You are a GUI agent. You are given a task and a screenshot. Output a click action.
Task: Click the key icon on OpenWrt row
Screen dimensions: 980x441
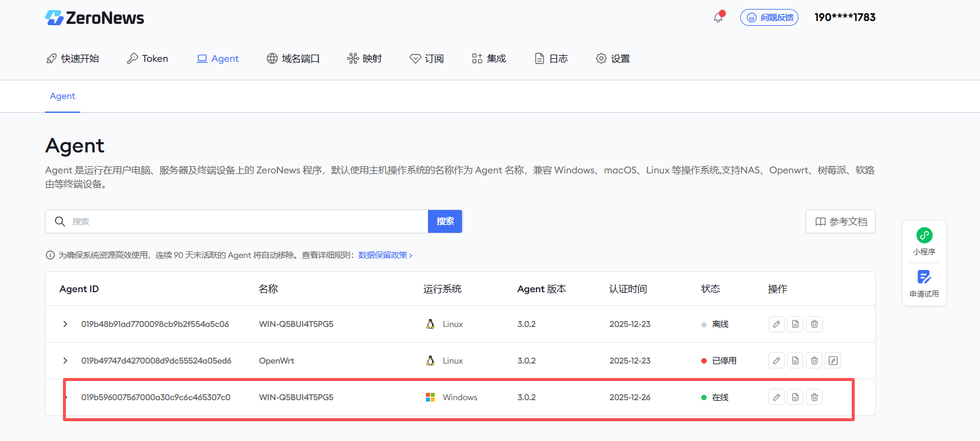[x=833, y=361]
